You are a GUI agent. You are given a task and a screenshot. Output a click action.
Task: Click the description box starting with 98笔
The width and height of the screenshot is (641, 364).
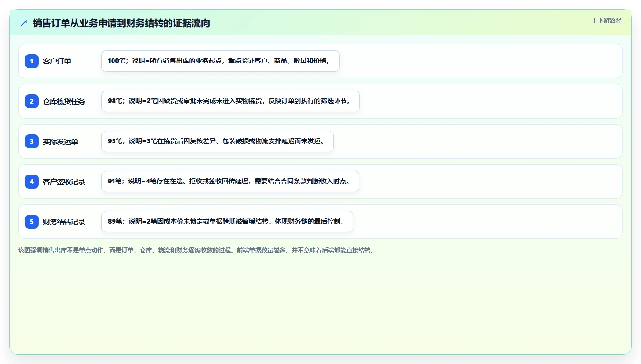230,101
